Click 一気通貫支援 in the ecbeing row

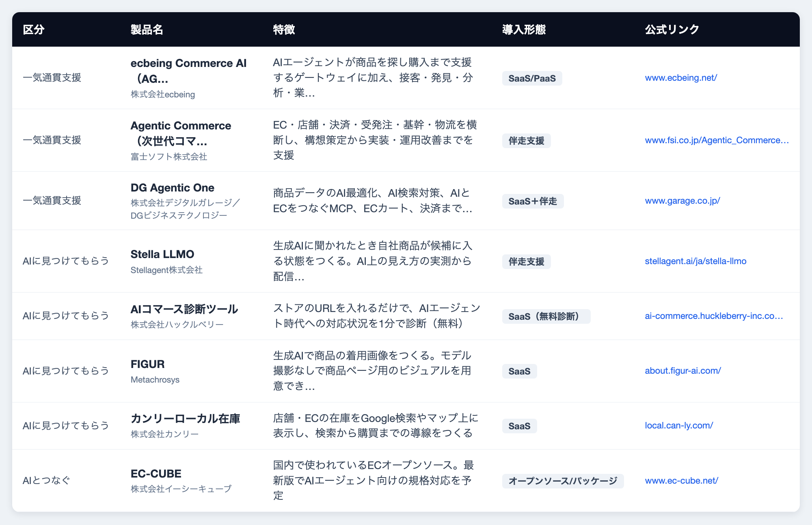pyautogui.click(x=52, y=78)
